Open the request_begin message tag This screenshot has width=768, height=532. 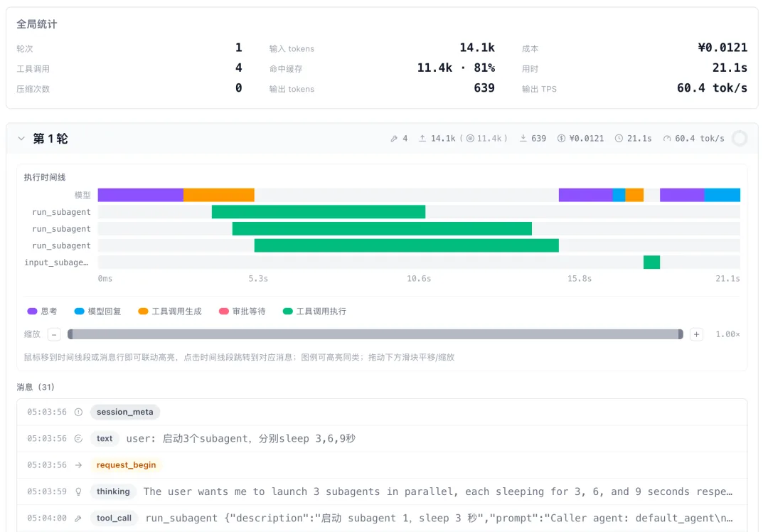pyautogui.click(x=127, y=465)
